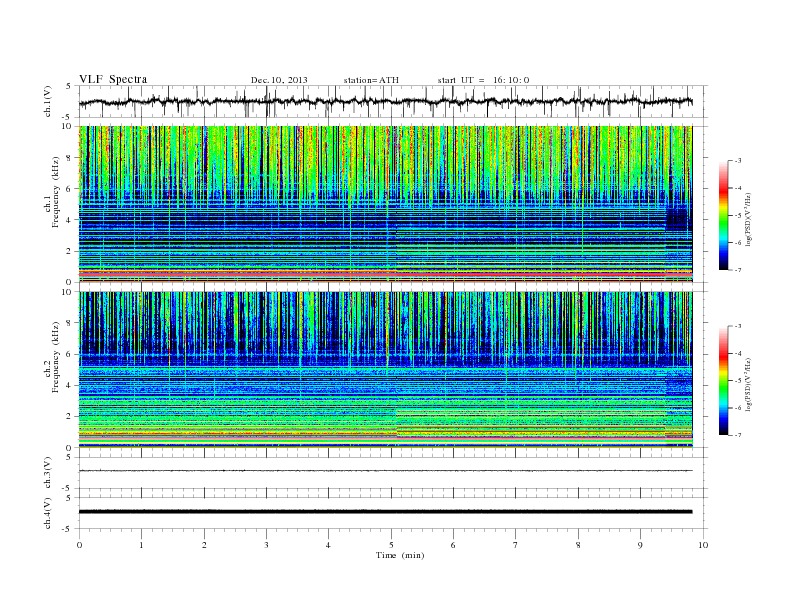The image size is (792, 612).
Task: Select the "Dec. 10, 2013" date text
Action: [279, 80]
